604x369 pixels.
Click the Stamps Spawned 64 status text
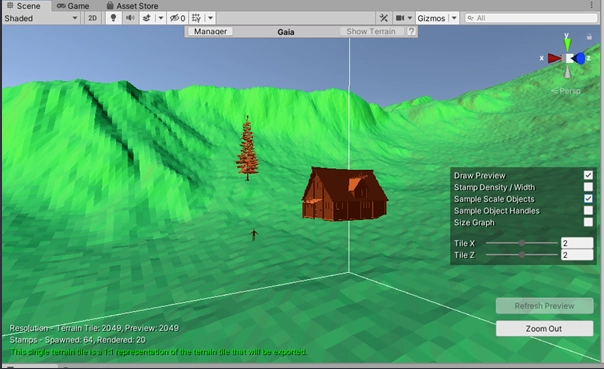click(x=77, y=340)
